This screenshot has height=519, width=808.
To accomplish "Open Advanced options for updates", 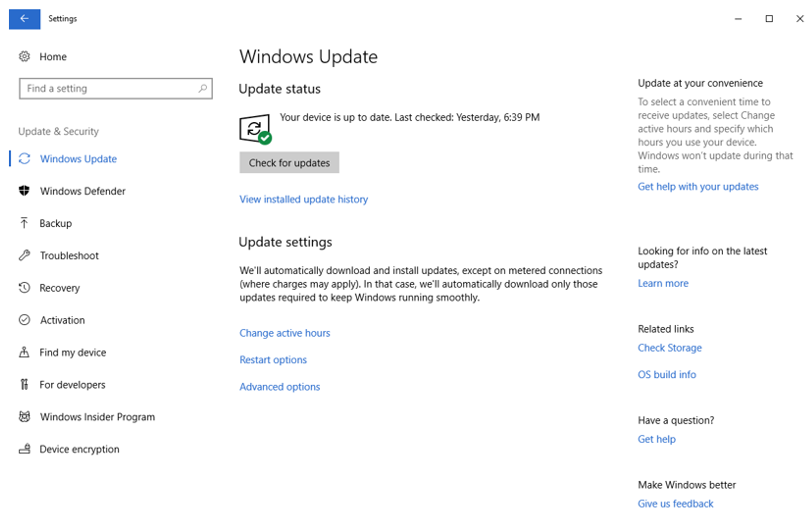I will pyautogui.click(x=280, y=387).
